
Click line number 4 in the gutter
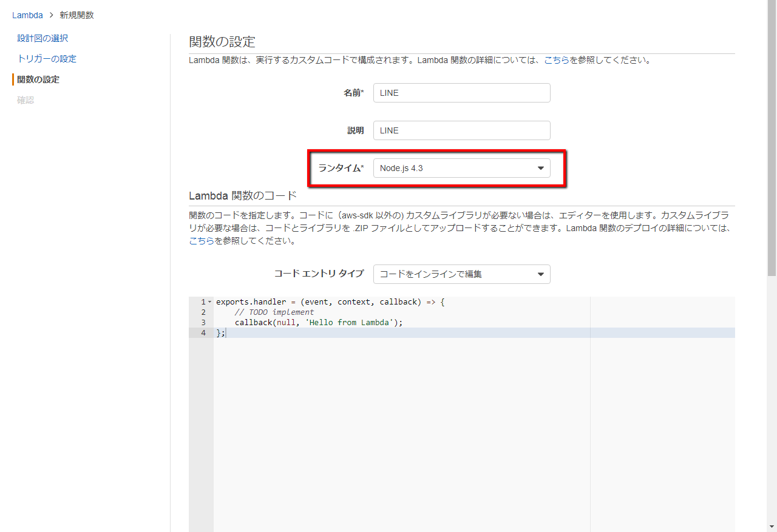pyautogui.click(x=203, y=333)
